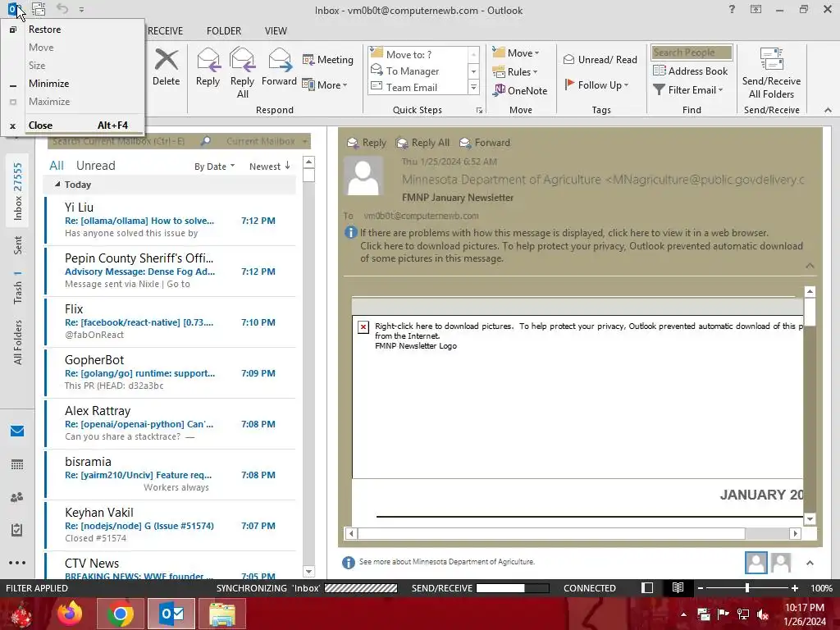Open the Follow Up dropdown
The height and width of the screenshot is (630, 840).
(596, 84)
